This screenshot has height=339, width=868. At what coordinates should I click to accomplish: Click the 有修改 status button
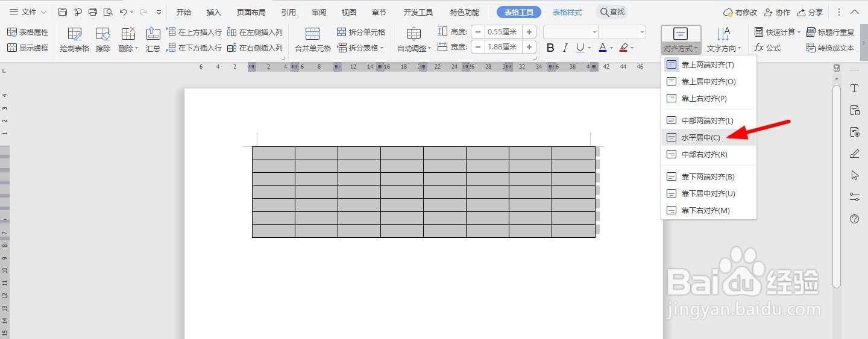tap(740, 12)
